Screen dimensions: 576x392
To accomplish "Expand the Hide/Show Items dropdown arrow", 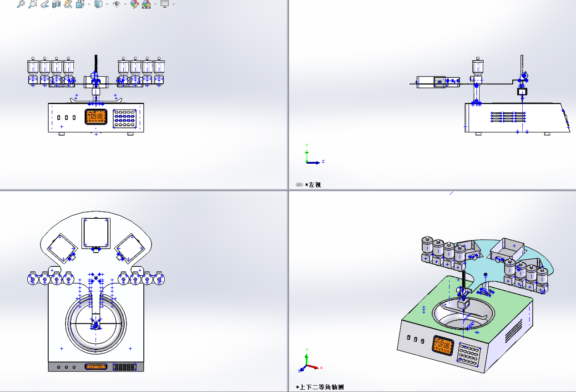I will [x=125, y=5].
